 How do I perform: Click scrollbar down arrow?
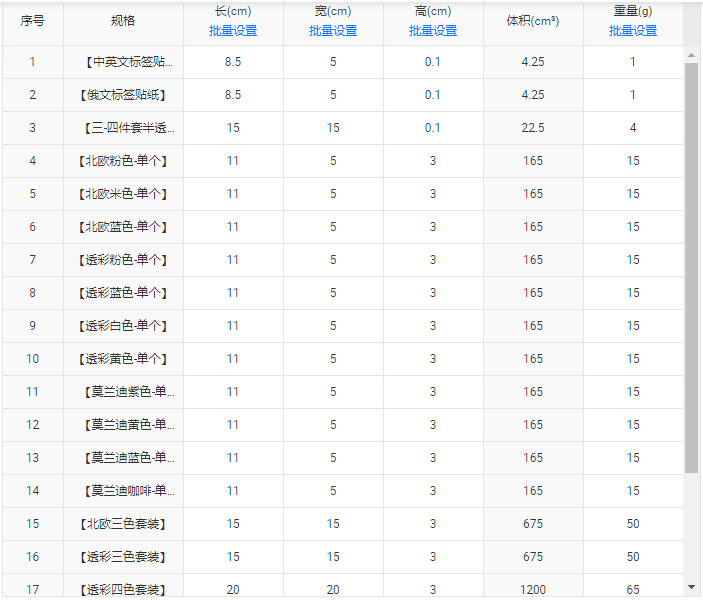click(x=691, y=587)
